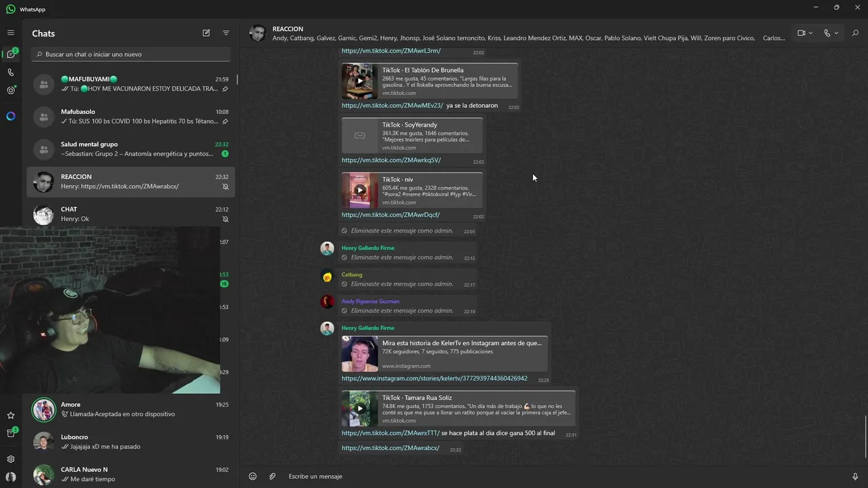
Task: Click REACCION group avatar in header
Action: pyautogui.click(x=258, y=33)
